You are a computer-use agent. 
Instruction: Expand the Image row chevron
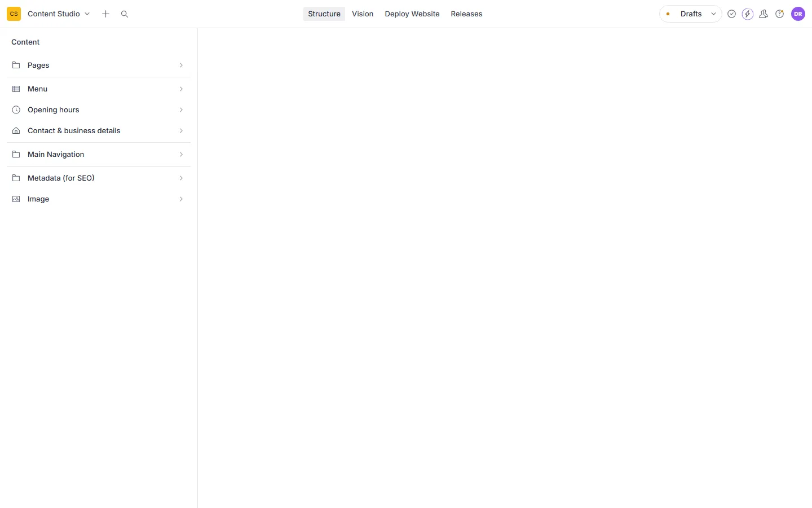(181, 199)
